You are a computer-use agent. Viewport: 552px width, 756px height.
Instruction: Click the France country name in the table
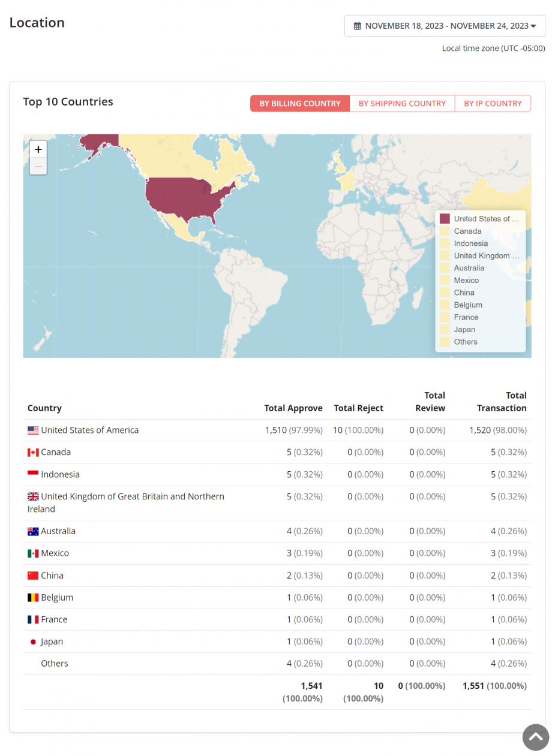point(53,619)
